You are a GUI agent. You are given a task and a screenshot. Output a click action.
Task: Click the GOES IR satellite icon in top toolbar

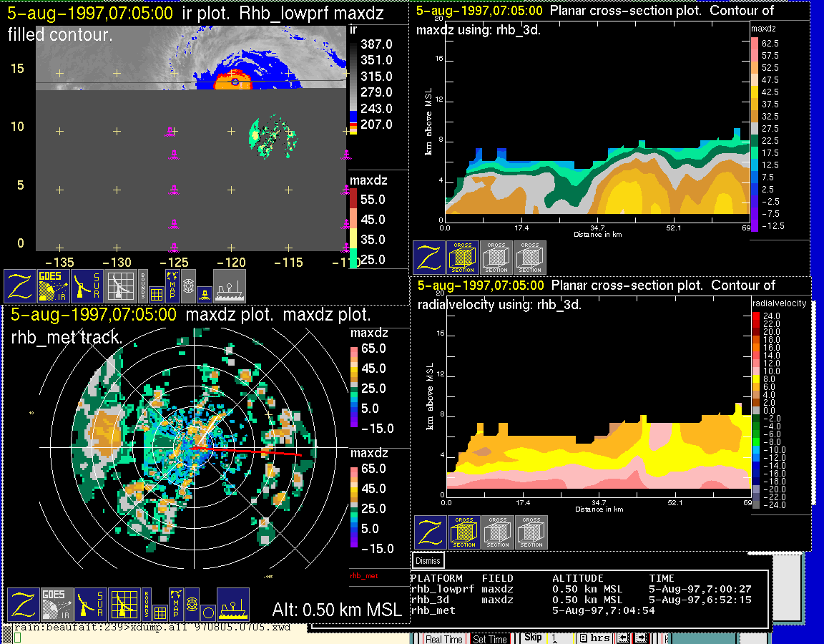pos(54,286)
